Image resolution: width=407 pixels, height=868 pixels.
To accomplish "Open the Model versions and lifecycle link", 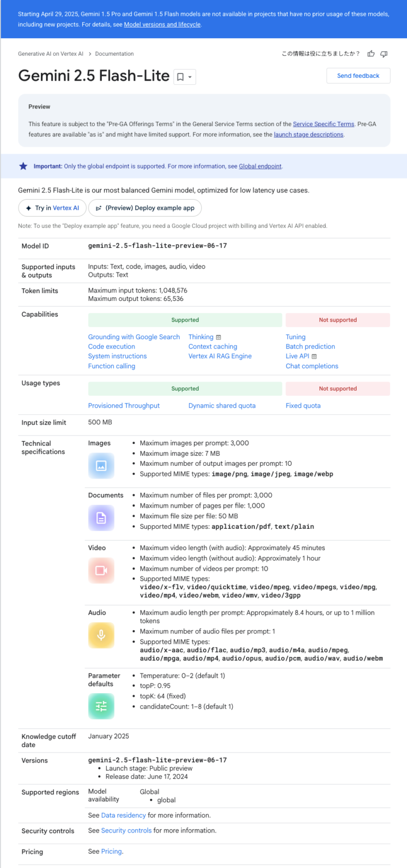I will tap(162, 24).
